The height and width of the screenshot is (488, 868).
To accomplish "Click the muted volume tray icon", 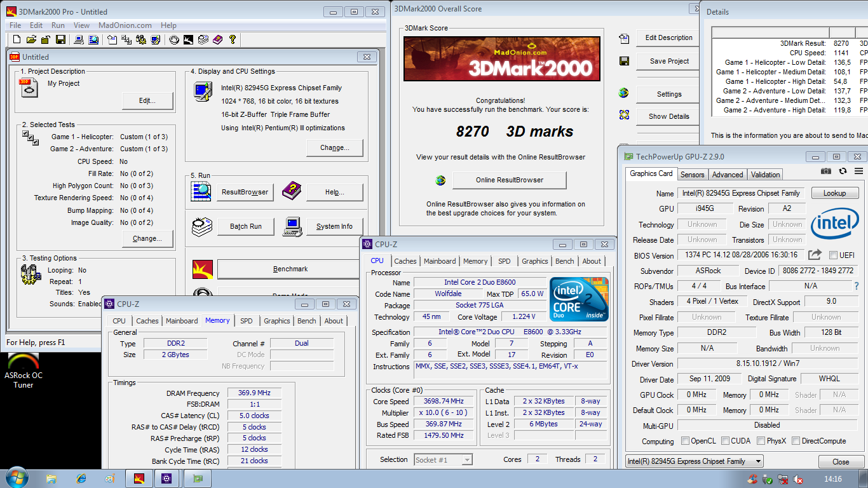I will pos(797,480).
